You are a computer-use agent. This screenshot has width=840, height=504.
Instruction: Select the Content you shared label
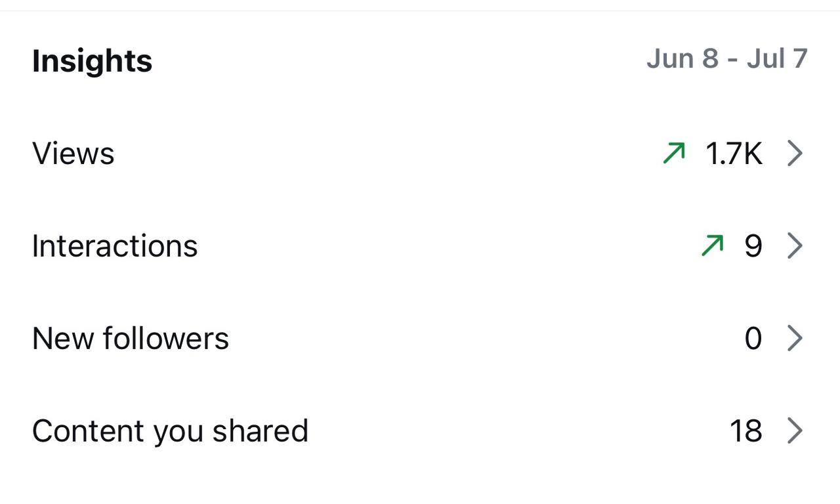click(170, 431)
